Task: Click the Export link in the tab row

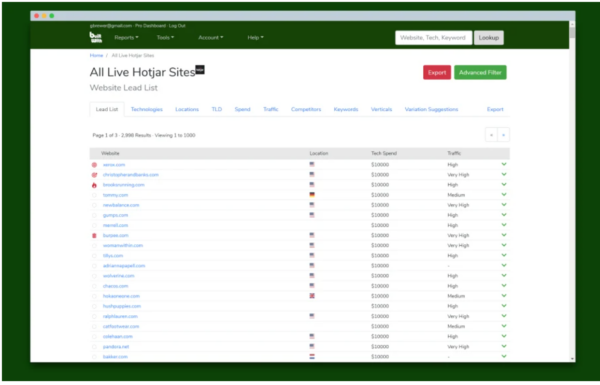Action: (x=495, y=109)
